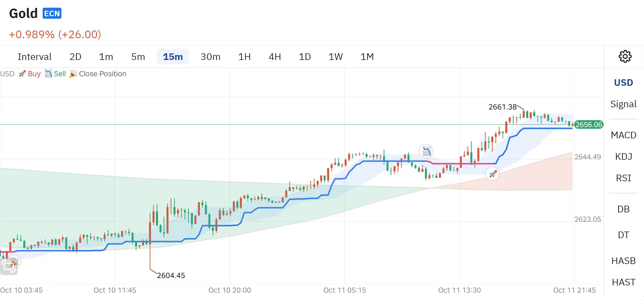Click the rocket icon beside Buy in the legend
The height and width of the screenshot is (297, 644).
click(x=22, y=74)
